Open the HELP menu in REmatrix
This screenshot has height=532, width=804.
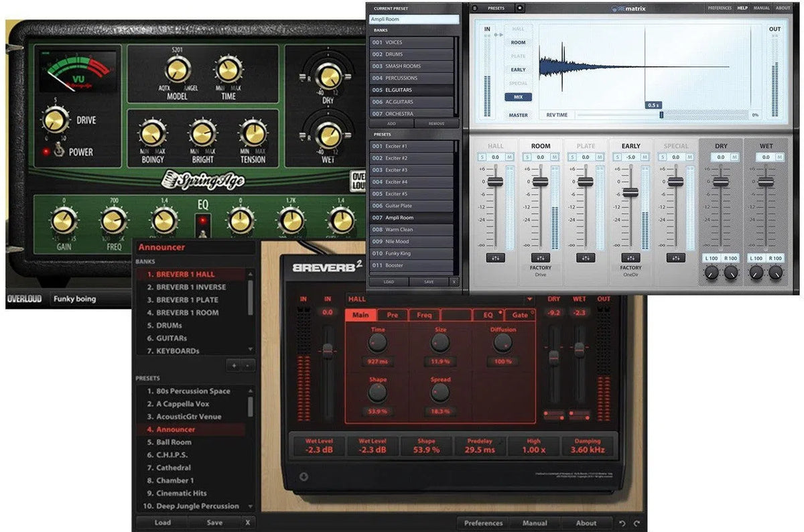(742, 8)
